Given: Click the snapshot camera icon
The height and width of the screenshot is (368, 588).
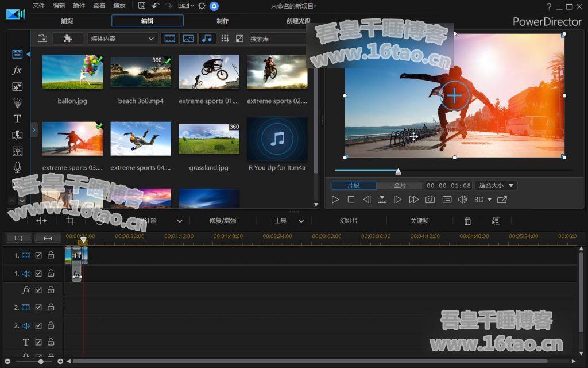Looking at the screenshot, I should (x=430, y=200).
